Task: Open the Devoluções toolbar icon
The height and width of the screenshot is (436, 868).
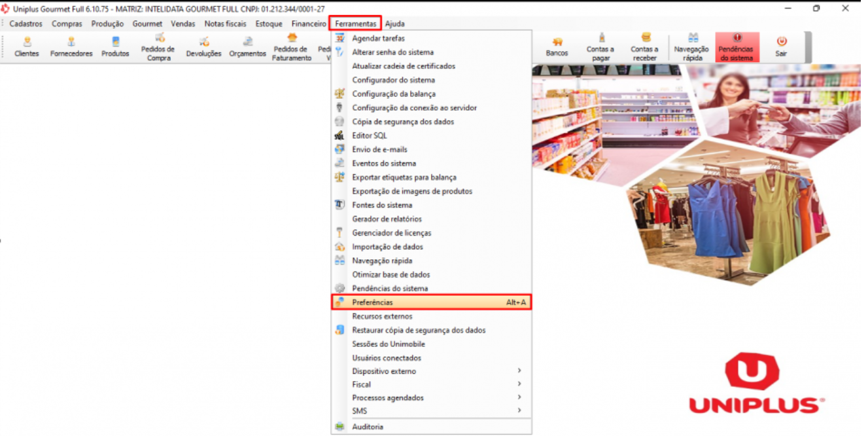Action: (203, 46)
